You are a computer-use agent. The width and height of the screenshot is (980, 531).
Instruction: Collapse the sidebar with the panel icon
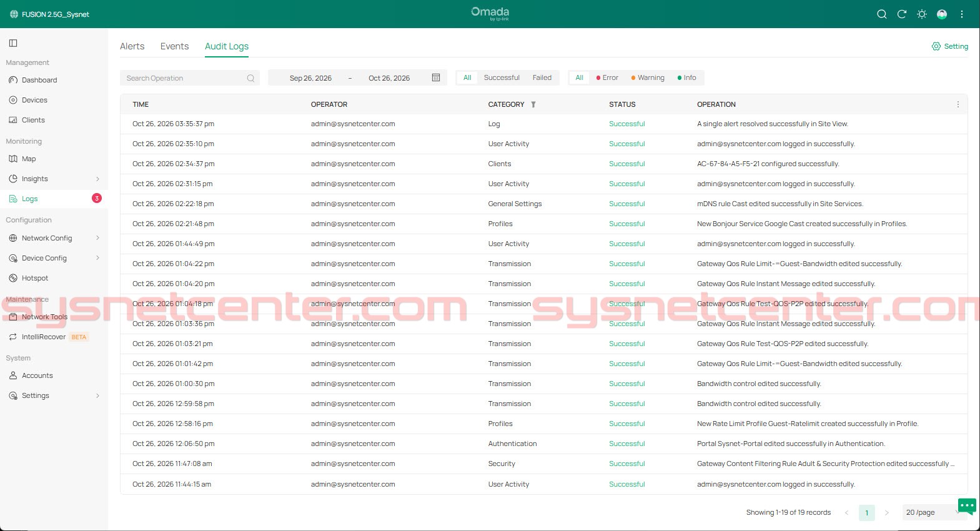click(13, 43)
